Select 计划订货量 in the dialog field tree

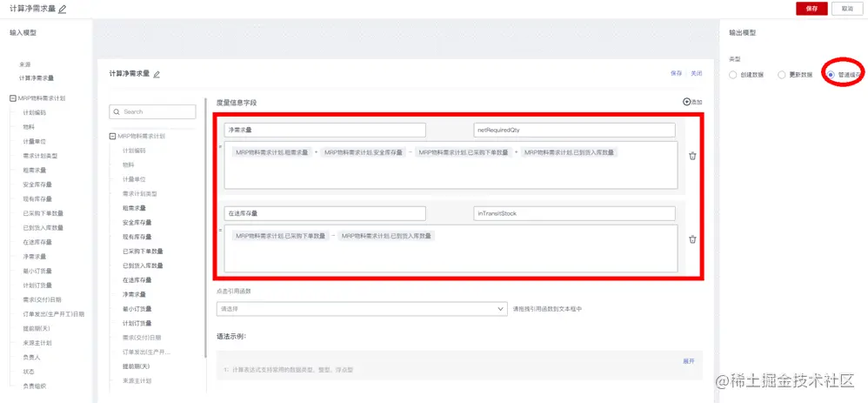pyautogui.click(x=137, y=323)
